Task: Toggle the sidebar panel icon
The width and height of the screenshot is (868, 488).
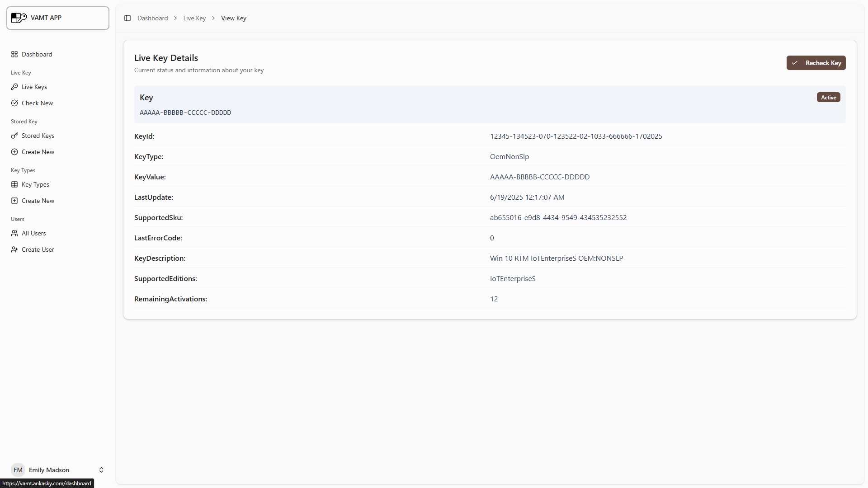Action: click(x=127, y=18)
